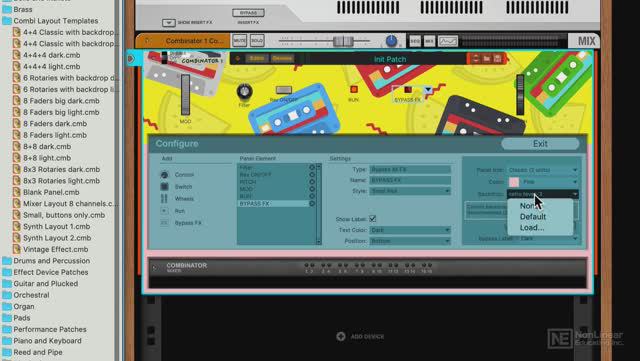The height and width of the screenshot is (361, 640).
Task: Remove the PITCH panel element
Action: 312,182
